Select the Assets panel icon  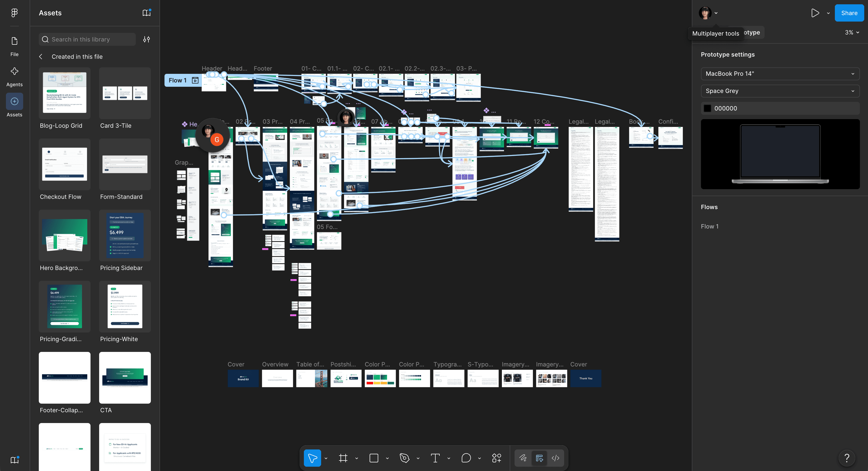pyautogui.click(x=14, y=101)
